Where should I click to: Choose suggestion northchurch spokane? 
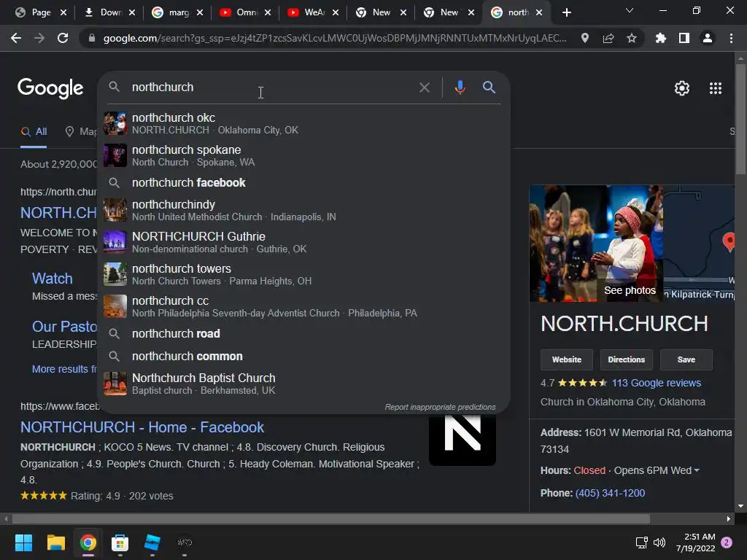coord(303,156)
